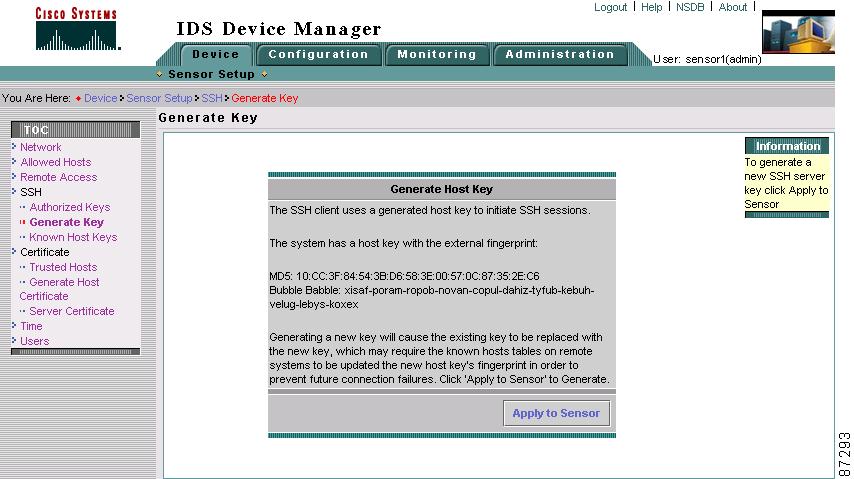This screenshot has height=479, width=854.
Task: Open the Monitoring tab
Action: point(437,54)
